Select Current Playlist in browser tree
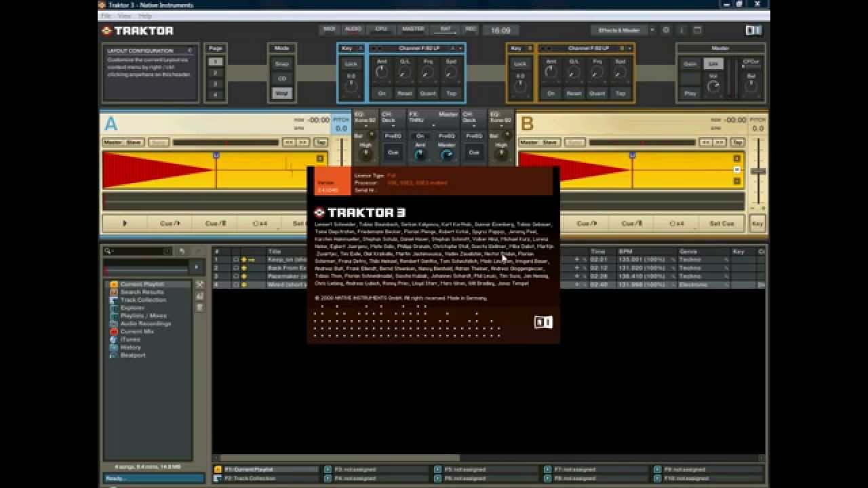The image size is (868, 488). click(142, 284)
